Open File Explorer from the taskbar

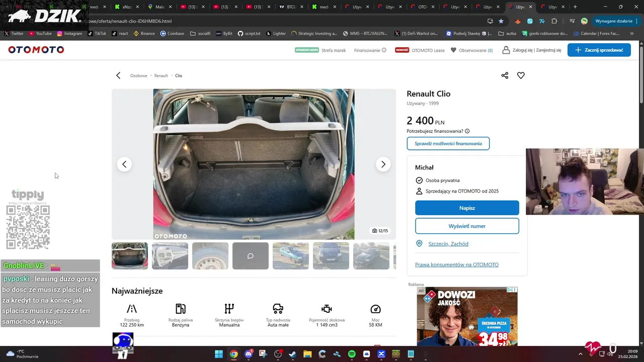pyautogui.click(x=307, y=354)
